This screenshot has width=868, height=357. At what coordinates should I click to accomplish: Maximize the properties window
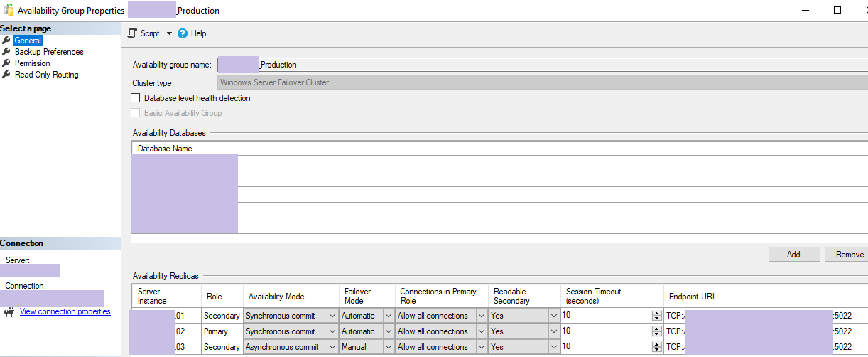(x=837, y=10)
